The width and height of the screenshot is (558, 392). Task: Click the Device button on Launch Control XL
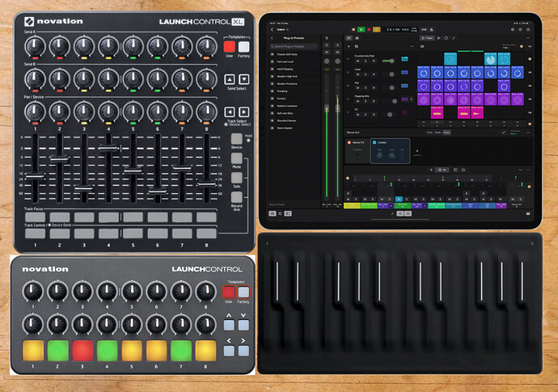237,139
